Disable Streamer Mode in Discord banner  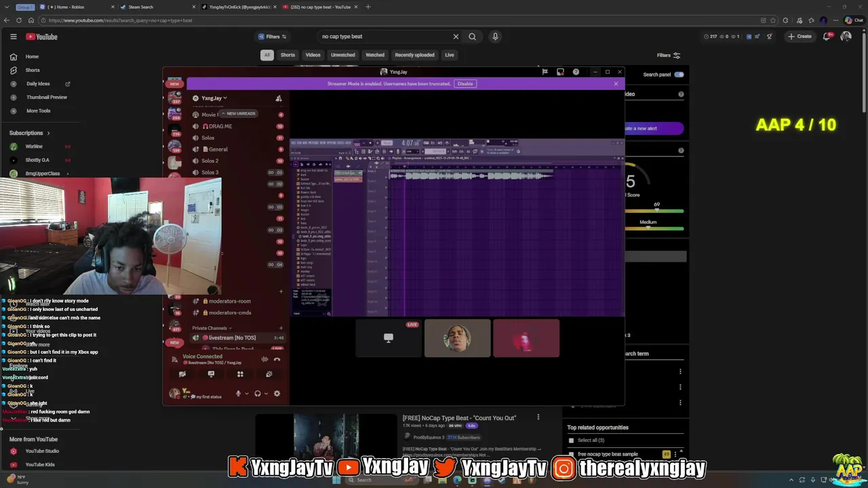[465, 83]
